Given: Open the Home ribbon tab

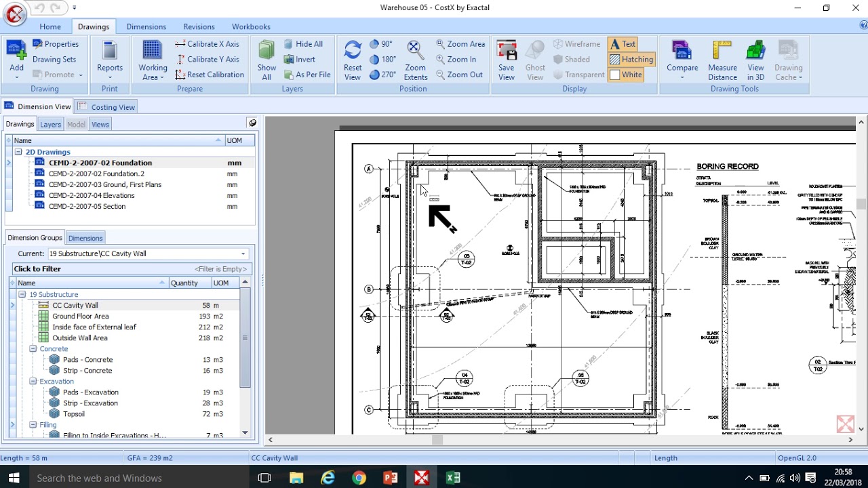Looking at the screenshot, I should click(x=50, y=26).
